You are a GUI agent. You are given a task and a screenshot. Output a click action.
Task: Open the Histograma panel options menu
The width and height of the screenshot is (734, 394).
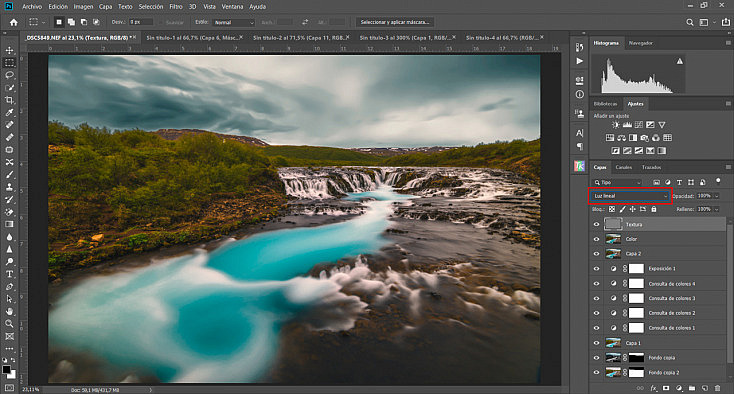pyautogui.click(x=728, y=43)
